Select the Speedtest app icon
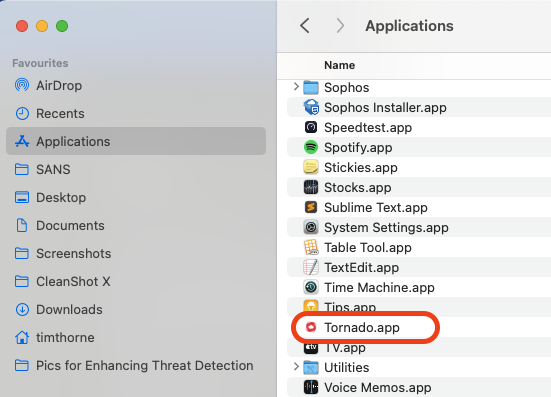The image size is (551, 397). coord(311,127)
